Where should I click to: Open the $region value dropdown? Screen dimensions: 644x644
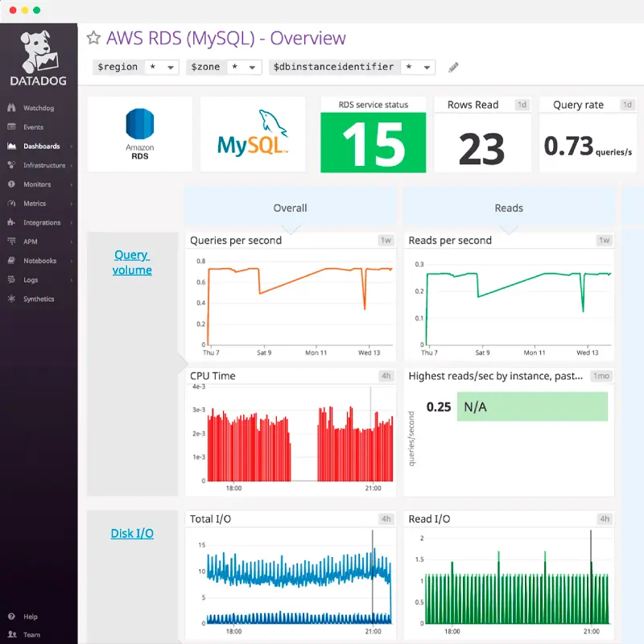click(162, 67)
